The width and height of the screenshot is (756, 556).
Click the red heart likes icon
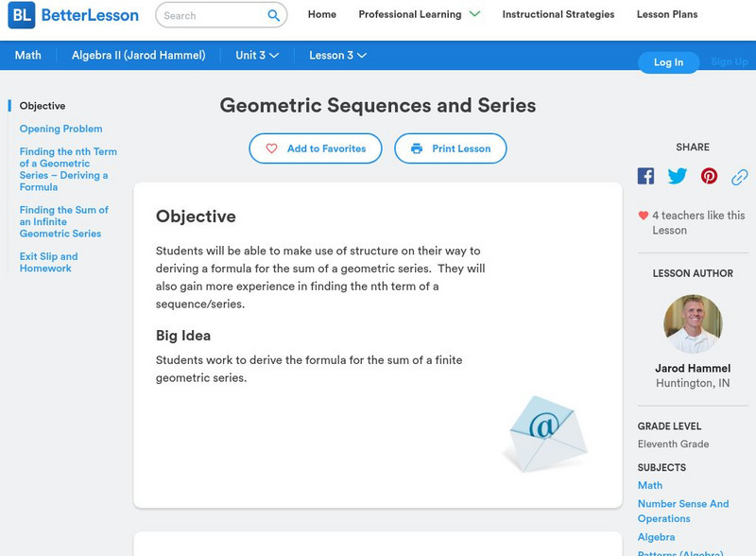[644, 216]
